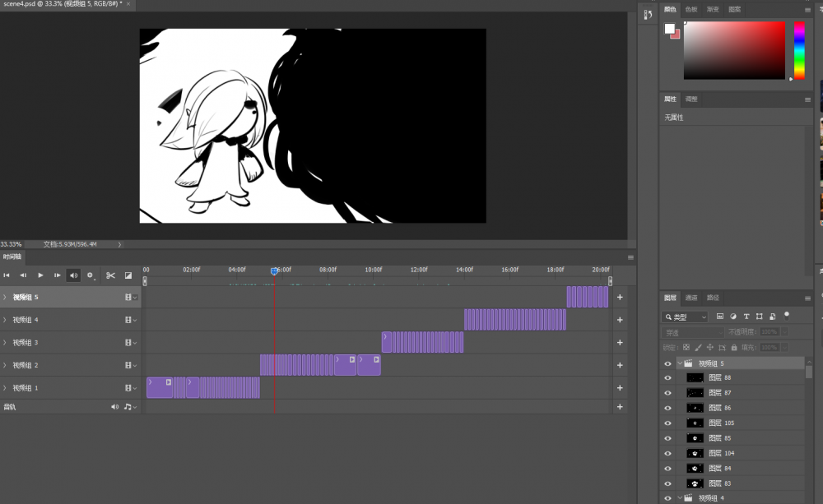823x504 pixels.
Task: Click the scissors split-at-playhead icon
Action: pos(110,275)
